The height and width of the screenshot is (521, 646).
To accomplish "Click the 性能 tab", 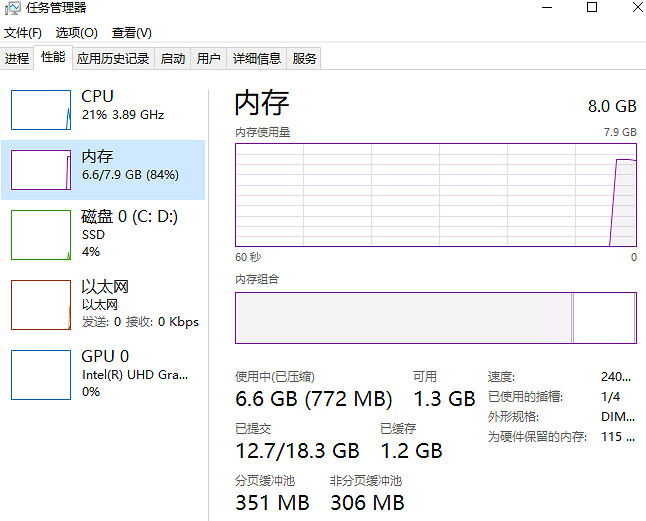I will pos(53,58).
